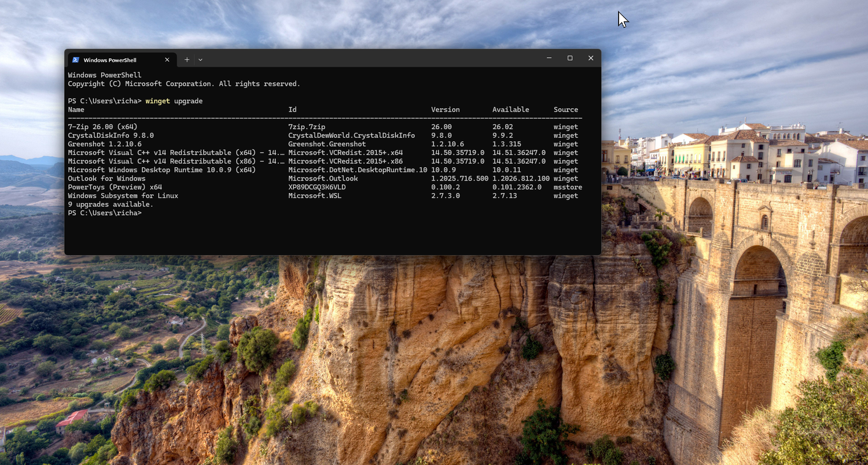This screenshot has width=868, height=465.
Task: Expand the new tab profile dropdown chevron
Action: coord(200,60)
